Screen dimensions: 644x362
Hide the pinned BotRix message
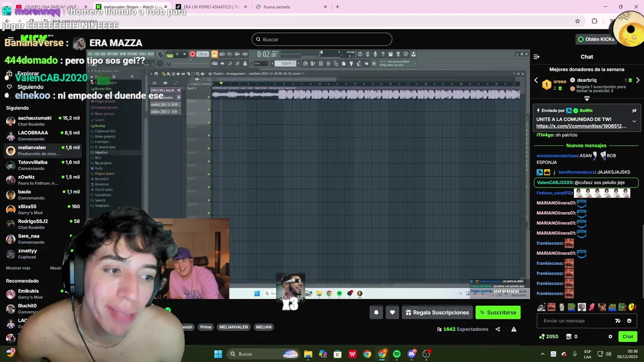point(634,111)
